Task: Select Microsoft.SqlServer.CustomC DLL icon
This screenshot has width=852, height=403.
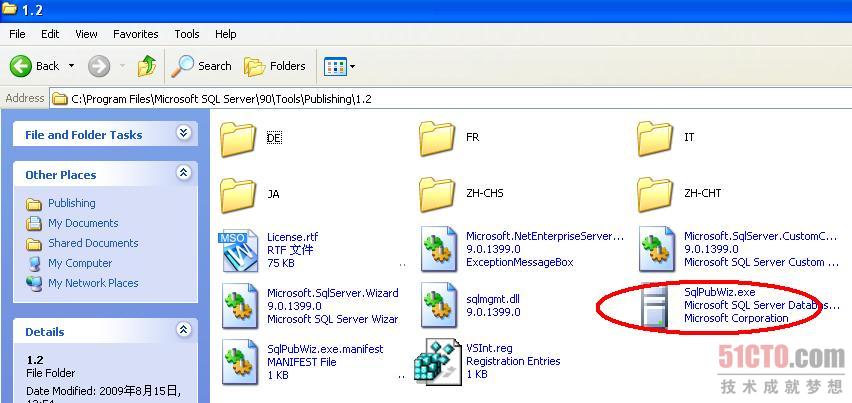Action: pyautogui.click(x=656, y=250)
